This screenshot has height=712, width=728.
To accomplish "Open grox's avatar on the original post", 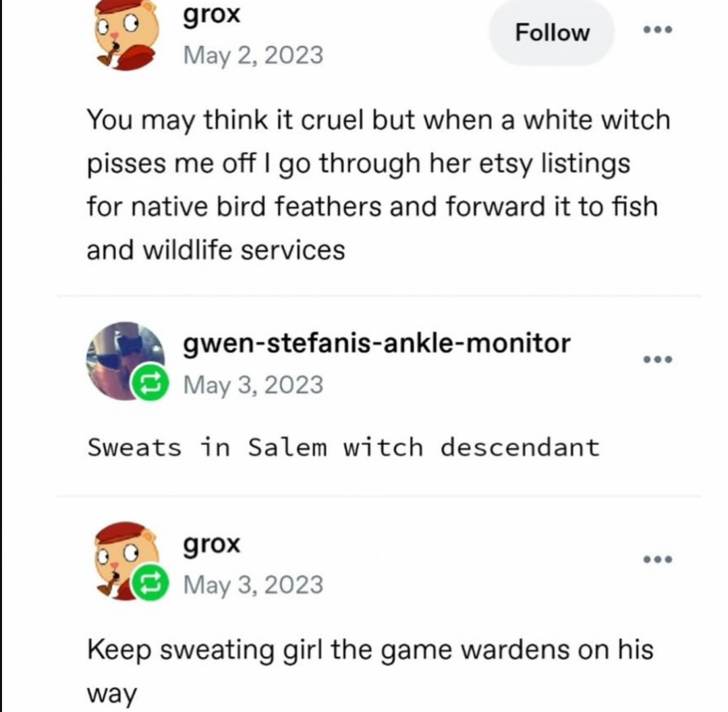I will pyautogui.click(x=127, y=35).
